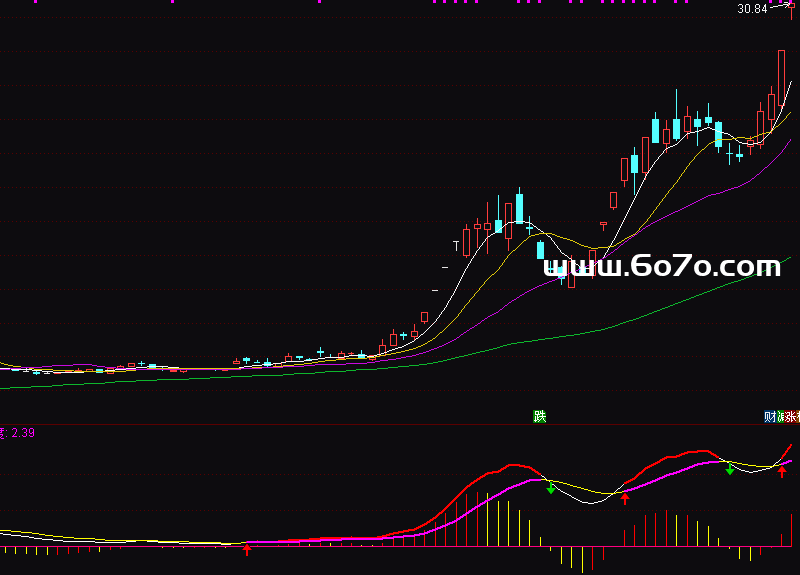Screen dimensions: 800x575
Task: Click the green 减 marker beside 财
Action: click(x=780, y=416)
